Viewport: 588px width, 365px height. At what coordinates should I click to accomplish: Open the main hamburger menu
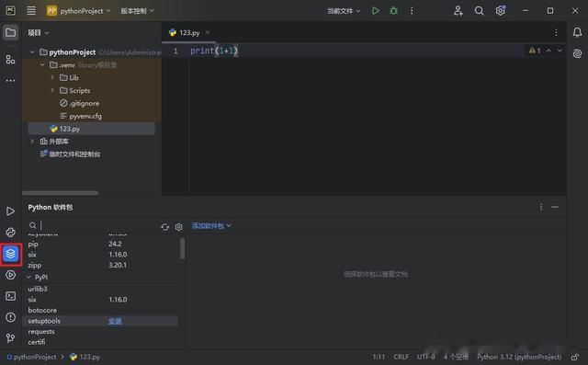[x=31, y=10]
